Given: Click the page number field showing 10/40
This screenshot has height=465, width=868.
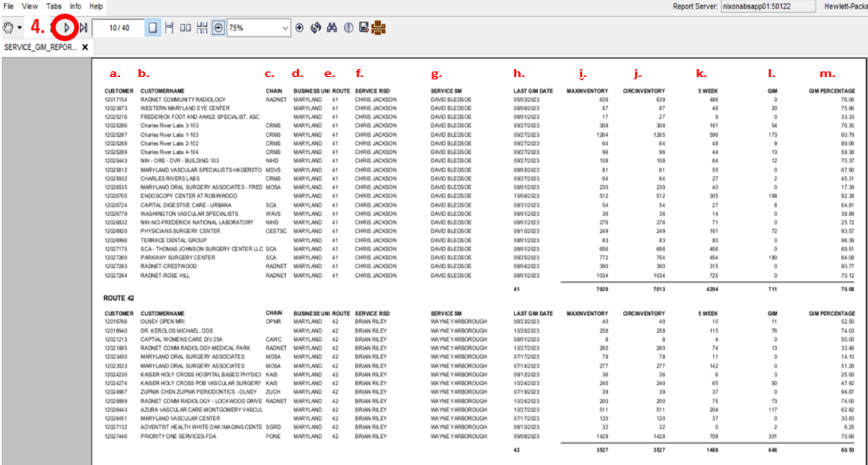Looking at the screenshot, I should [119, 28].
